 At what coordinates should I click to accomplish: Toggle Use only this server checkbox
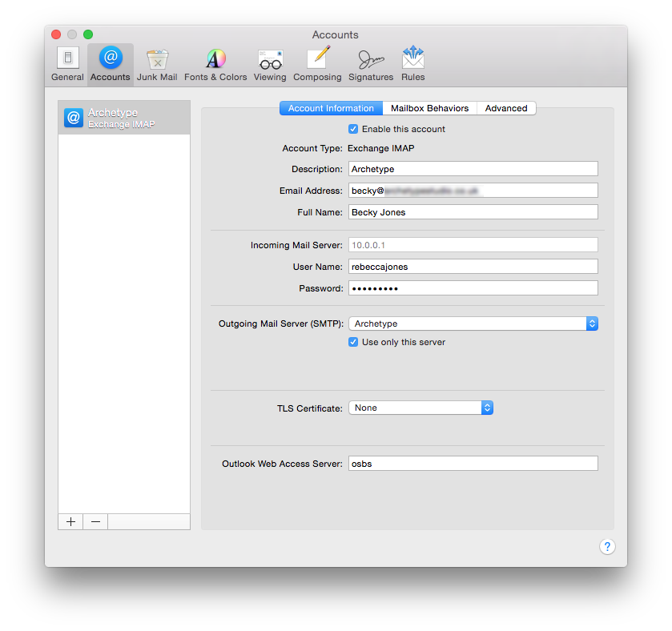(353, 342)
